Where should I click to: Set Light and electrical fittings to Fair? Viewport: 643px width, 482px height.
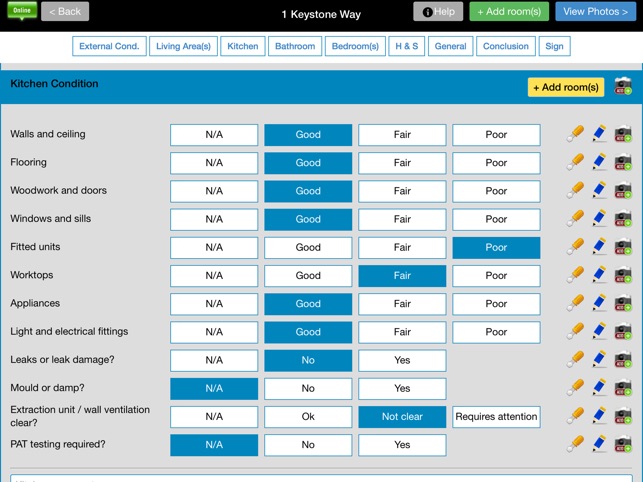402,332
